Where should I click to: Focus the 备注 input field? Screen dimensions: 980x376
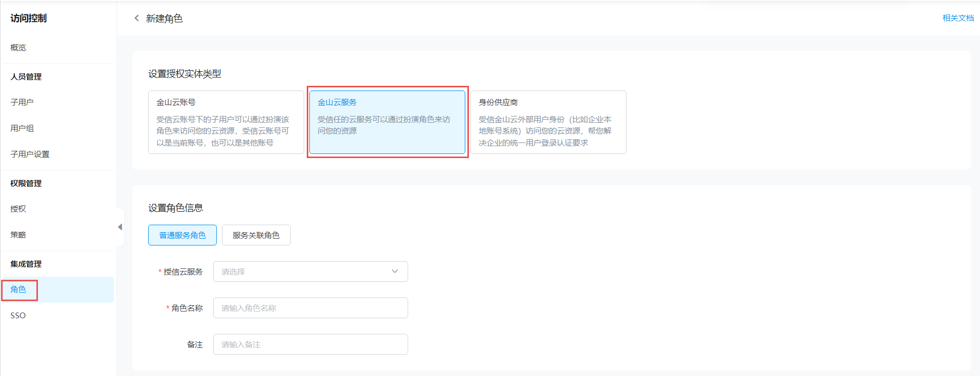310,344
